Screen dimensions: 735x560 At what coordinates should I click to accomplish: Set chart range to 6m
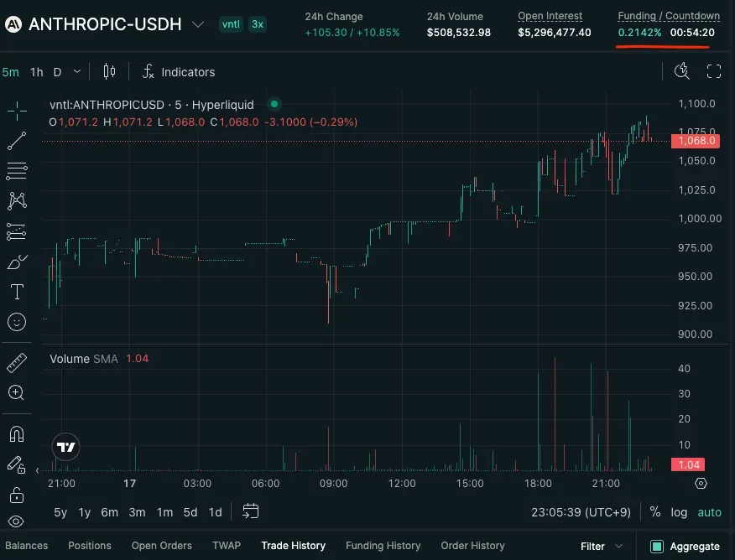[110, 512]
